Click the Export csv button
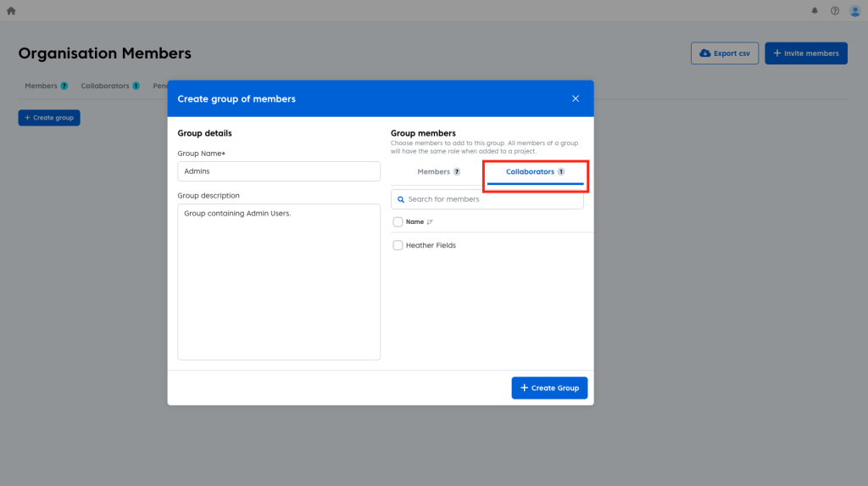 [x=725, y=53]
